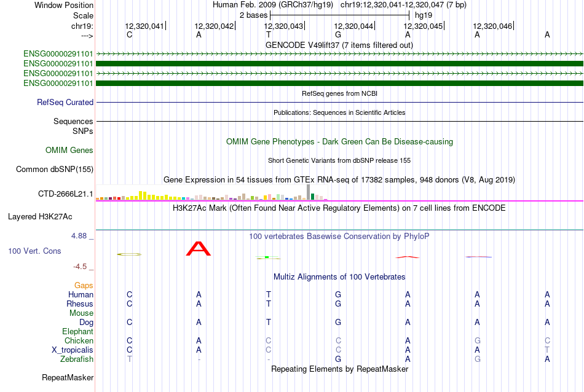Click the 'X_tropicalis' alignment row label
584x392 pixels.
pos(73,350)
